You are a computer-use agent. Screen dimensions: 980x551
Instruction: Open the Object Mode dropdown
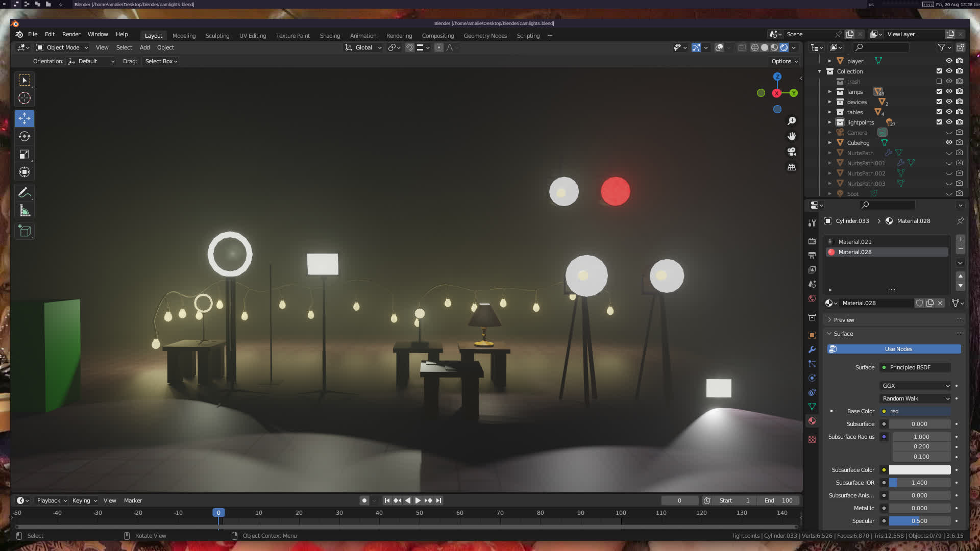(x=62, y=47)
